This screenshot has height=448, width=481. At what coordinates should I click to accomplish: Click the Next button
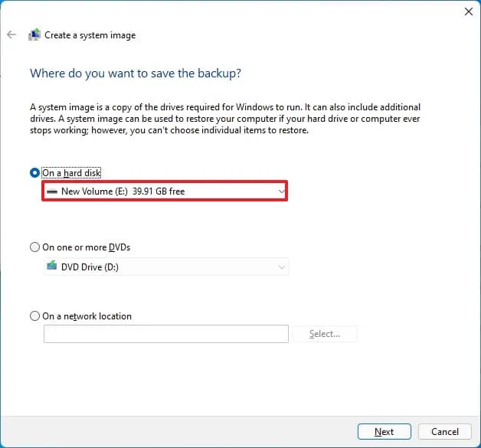pos(384,432)
